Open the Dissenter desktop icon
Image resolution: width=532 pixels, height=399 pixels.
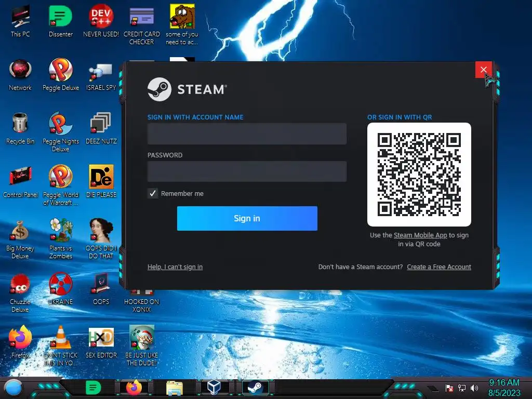click(x=60, y=21)
